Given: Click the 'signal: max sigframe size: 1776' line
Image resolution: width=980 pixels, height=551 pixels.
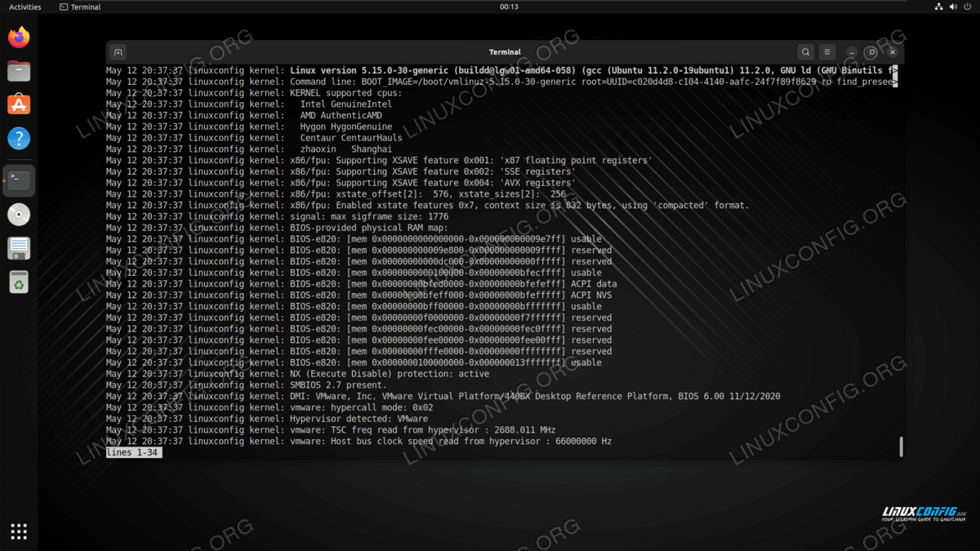Looking at the screenshot, I should (277, 217).
